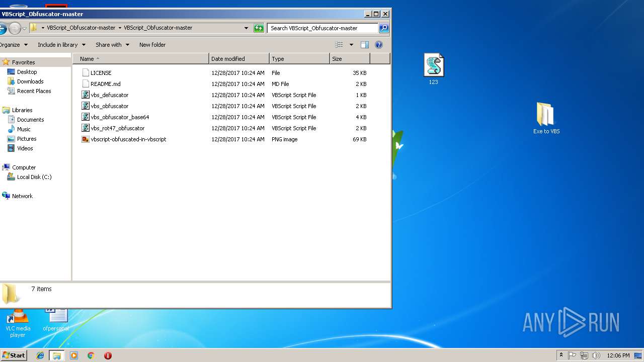The image size is (644, 362).
Task: Open the Organize dropdown menu
Action: pyautogui.click(x=14, y=45)
